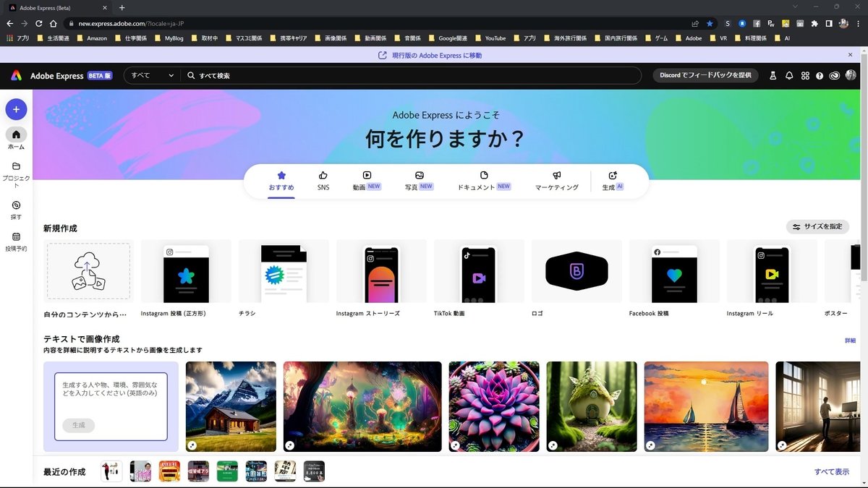Open the Chrome three-dot menu
The height and width of the screenshot is (488, 868).
tap(858, 23)
